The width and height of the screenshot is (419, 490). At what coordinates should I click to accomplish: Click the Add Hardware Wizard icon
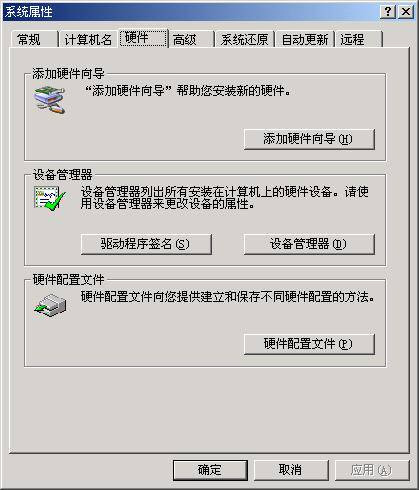[49, 99]
